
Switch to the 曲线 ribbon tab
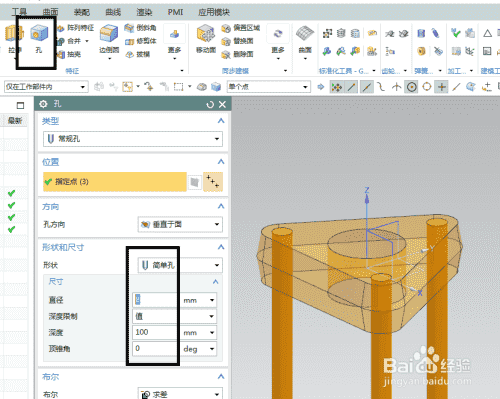[113, 12]
